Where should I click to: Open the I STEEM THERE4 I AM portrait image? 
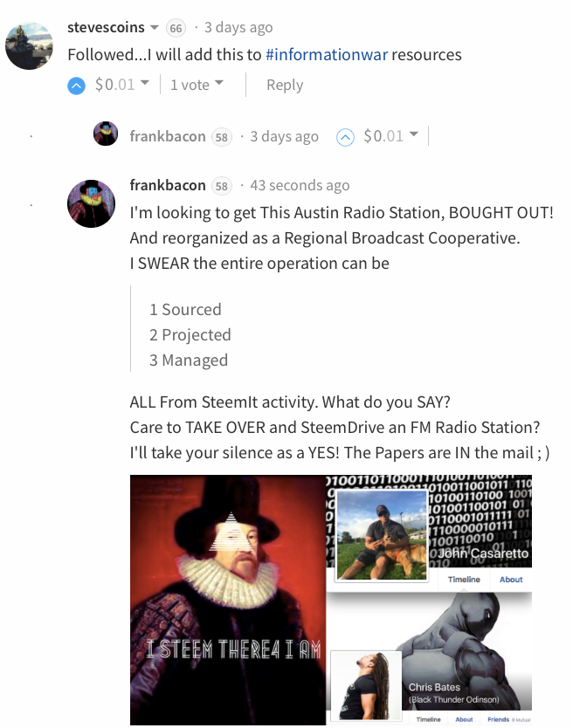tap(228, 600)
